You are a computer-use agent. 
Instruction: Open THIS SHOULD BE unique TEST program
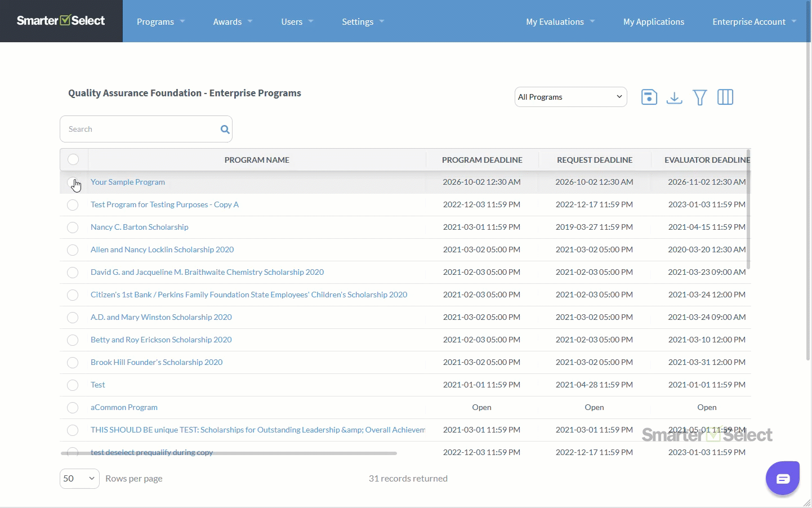pyautogui.click(x=258, y=430)
